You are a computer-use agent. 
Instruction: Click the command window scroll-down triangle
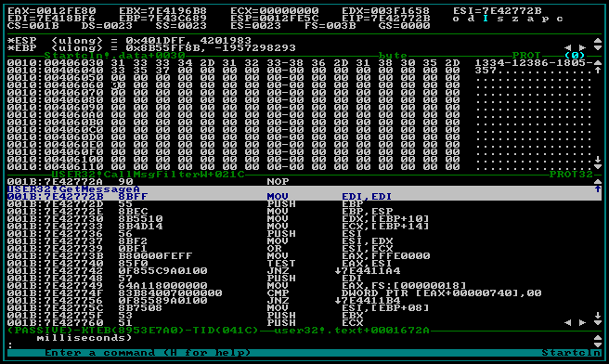coord(598,345)
